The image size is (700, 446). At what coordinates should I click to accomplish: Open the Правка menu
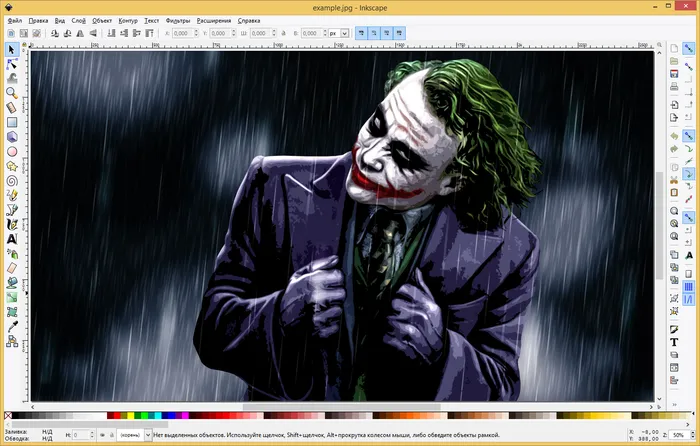click(38, 21)
